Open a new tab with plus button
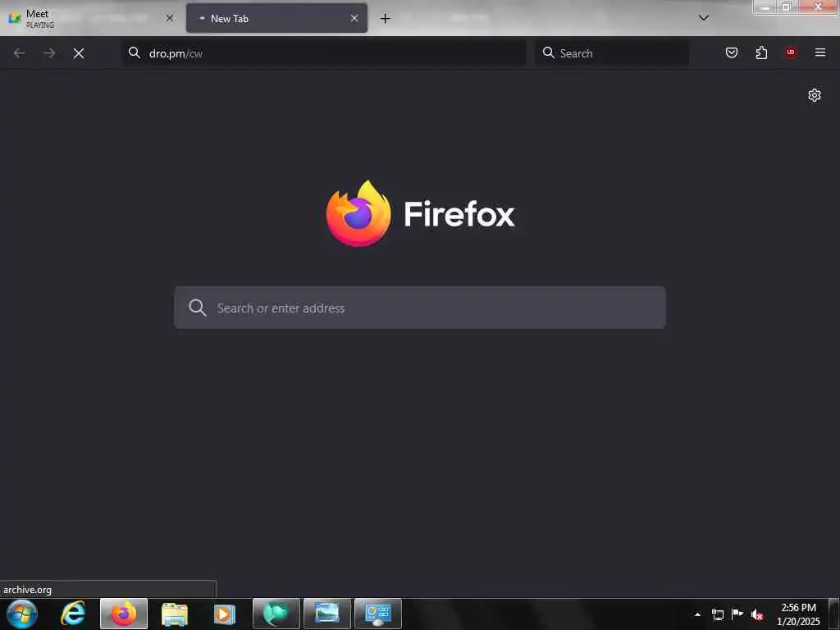The height and width of the screenshot is (630, 840). [x=386, y=18]
